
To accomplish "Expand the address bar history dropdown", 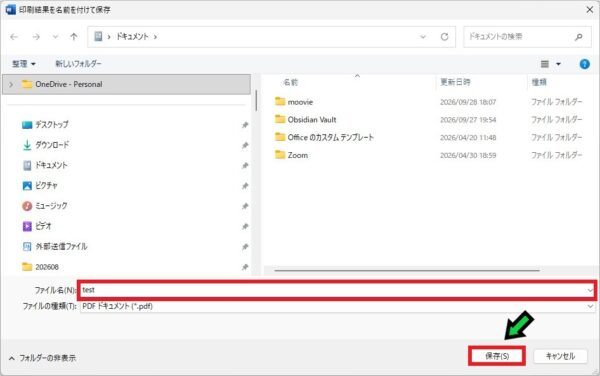I will coord(423,37).
